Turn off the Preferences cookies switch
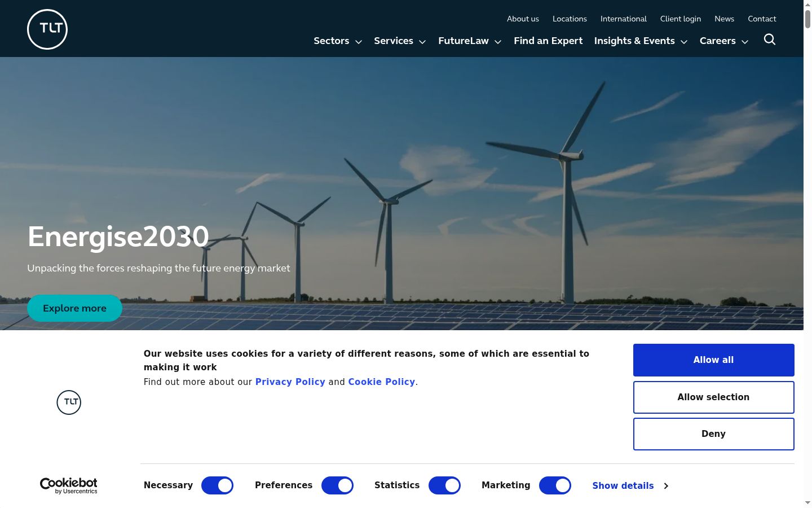Screen dimensions: 812x508 tap(337, 485)
